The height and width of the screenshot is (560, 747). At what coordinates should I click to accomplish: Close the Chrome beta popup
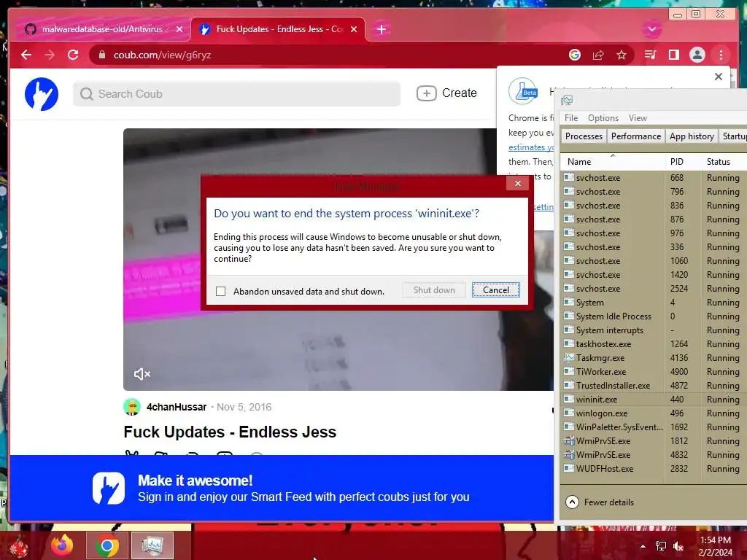click(x=719, y=77)
